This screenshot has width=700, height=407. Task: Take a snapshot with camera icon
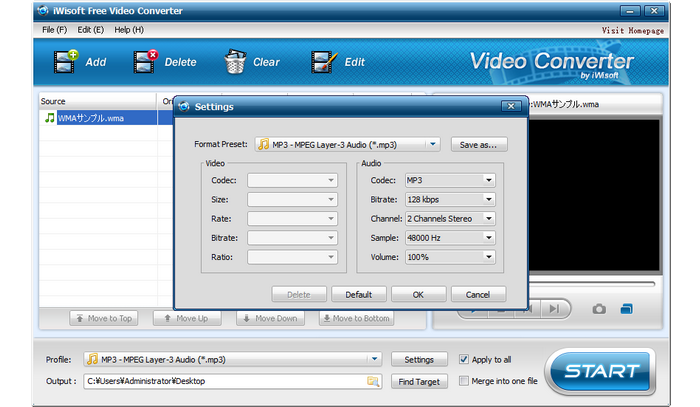coord(598,309)
